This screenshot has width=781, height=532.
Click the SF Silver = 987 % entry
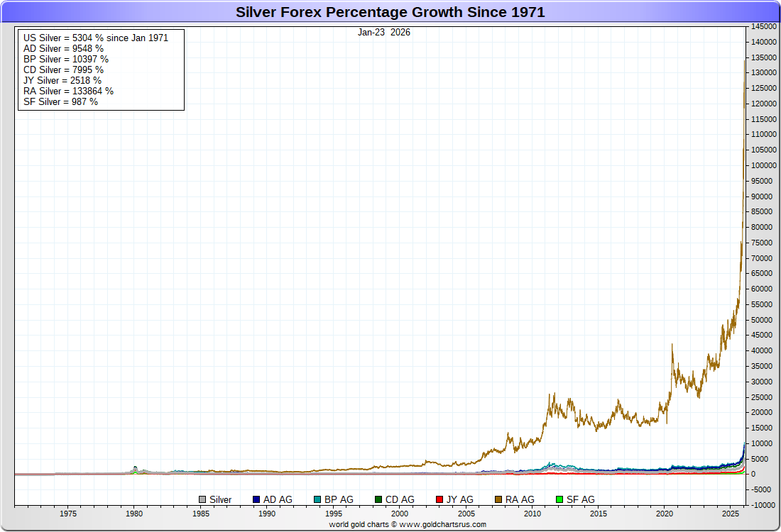point(60,101)
